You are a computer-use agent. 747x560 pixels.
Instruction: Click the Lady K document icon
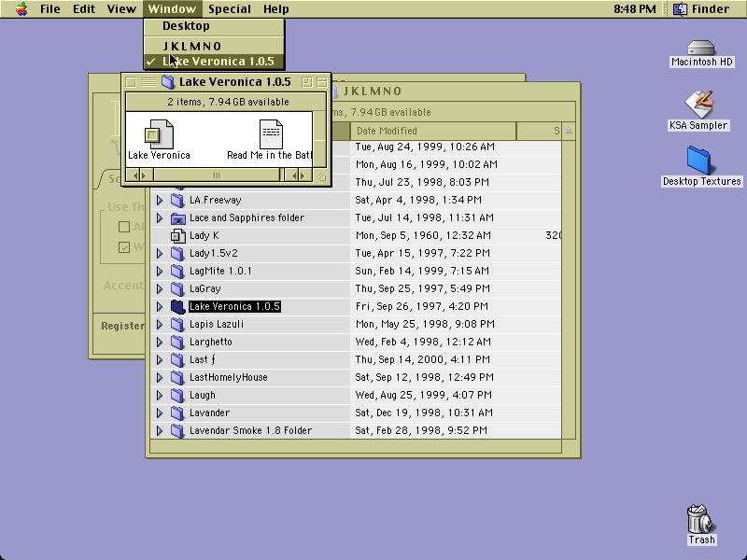177,236
